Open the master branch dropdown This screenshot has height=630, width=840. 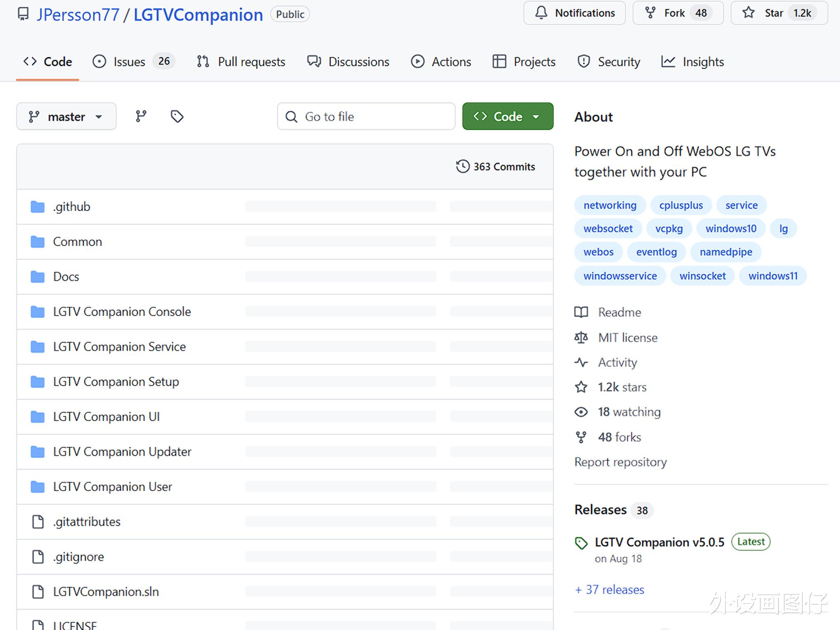[66, 117]
